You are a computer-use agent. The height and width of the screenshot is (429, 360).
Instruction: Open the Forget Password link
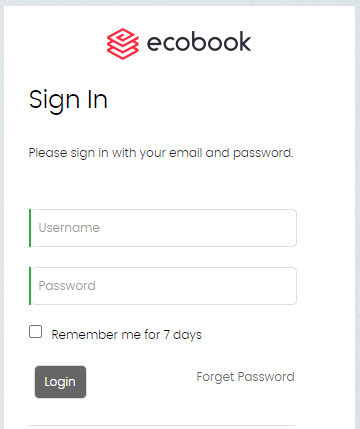(x=245, y=377)
